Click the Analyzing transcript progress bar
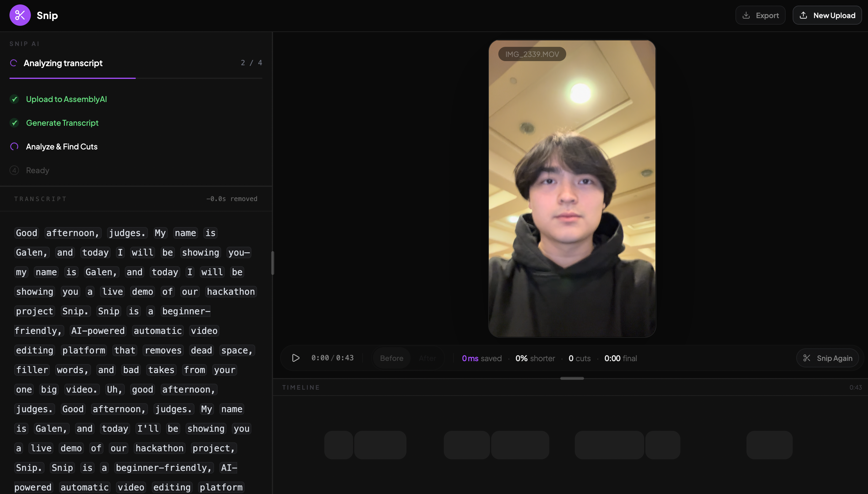The image size is (868, 494). pos(136,78)
